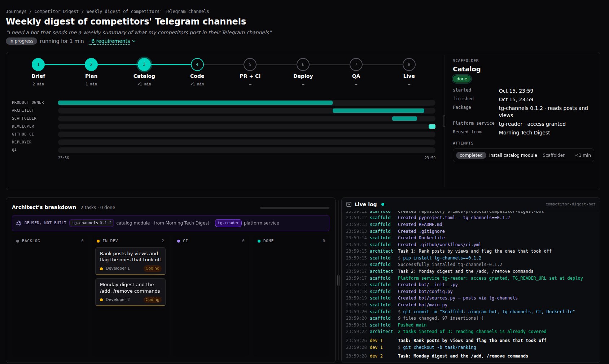Click the divider handle between breakdown and Live log

pos(338,280)
